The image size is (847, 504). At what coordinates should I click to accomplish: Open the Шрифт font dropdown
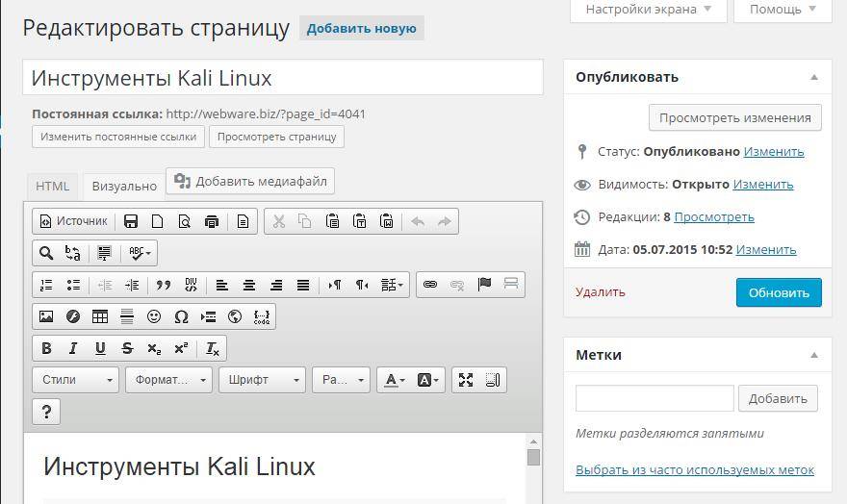point(263,380)
